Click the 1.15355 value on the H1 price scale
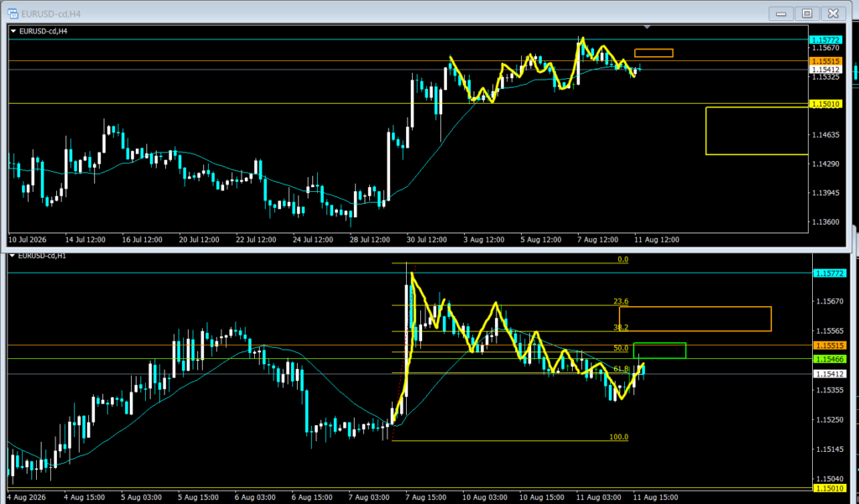859x504 pixels. pos(830,390)
